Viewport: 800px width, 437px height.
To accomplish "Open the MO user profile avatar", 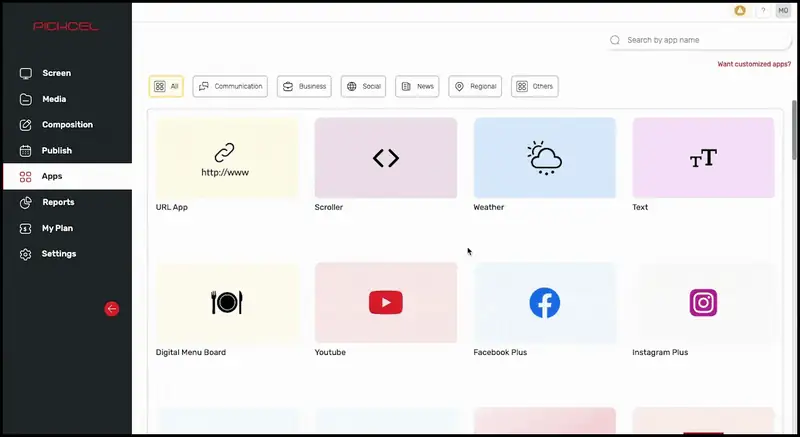I will pos(783,11).
